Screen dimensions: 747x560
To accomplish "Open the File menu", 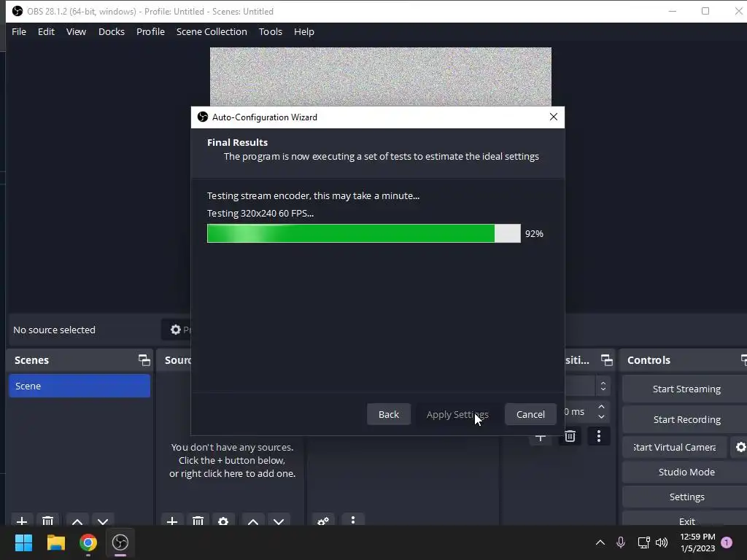I will click(x=18, y=32).
